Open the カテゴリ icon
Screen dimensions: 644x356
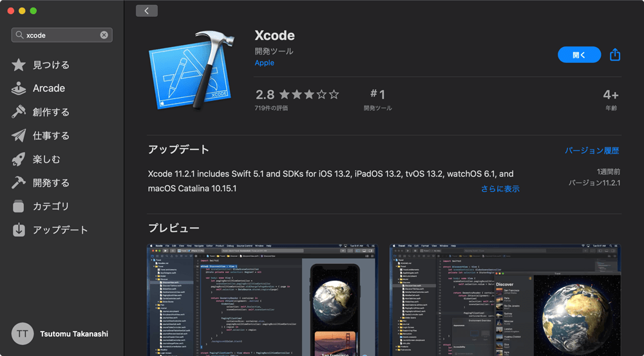[x=19, y=206]
